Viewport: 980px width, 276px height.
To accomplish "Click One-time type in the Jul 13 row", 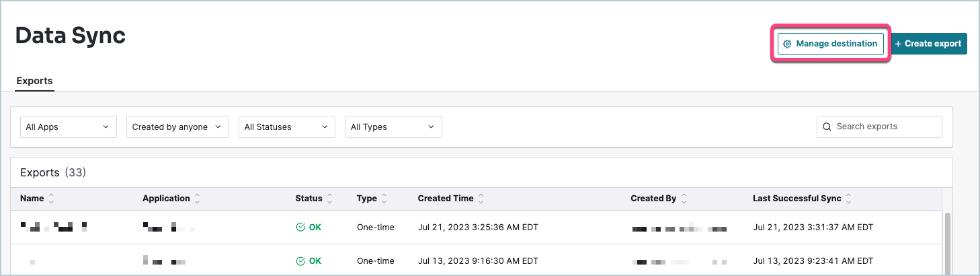I will coord(376,261).
